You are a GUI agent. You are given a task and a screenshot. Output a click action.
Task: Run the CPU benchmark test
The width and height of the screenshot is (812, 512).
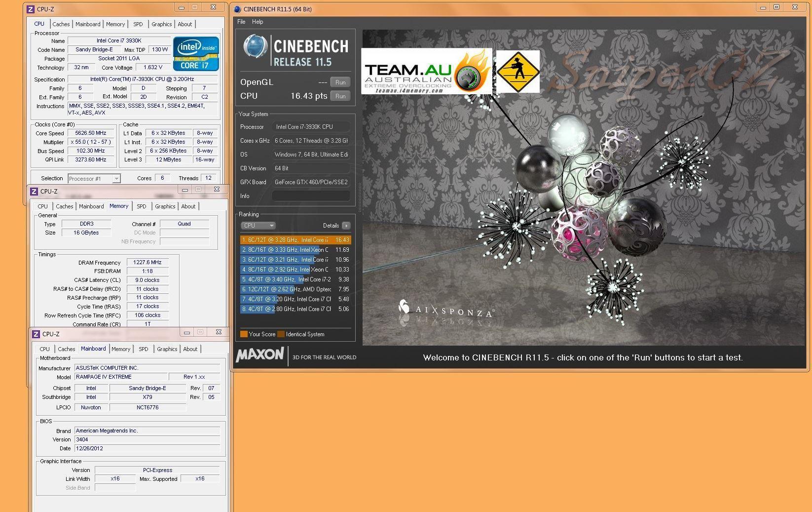pyautogui.click(x=340, y=96)
